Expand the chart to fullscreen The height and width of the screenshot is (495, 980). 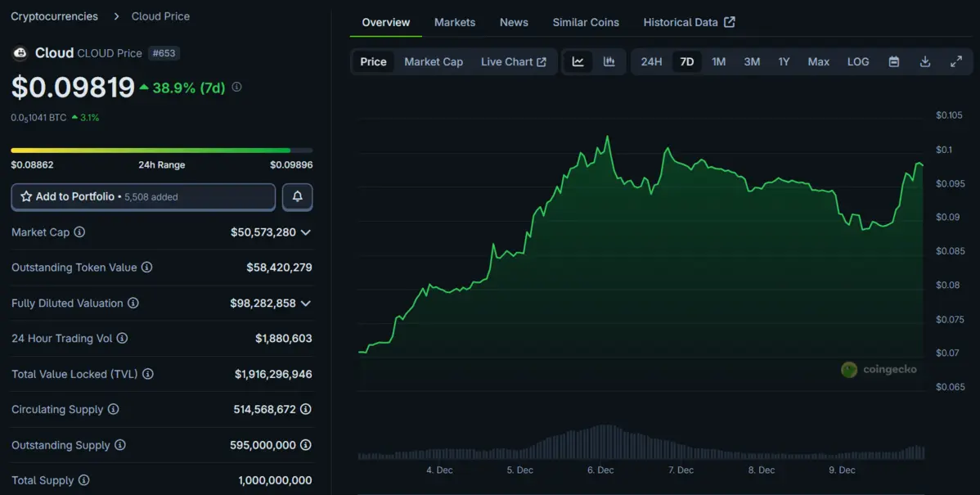[955, 61]
